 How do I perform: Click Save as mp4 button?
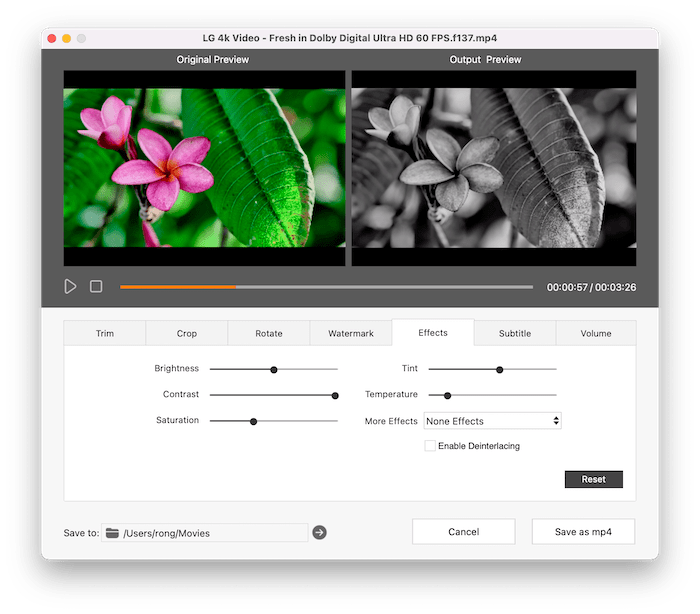(x=583, y=532)
